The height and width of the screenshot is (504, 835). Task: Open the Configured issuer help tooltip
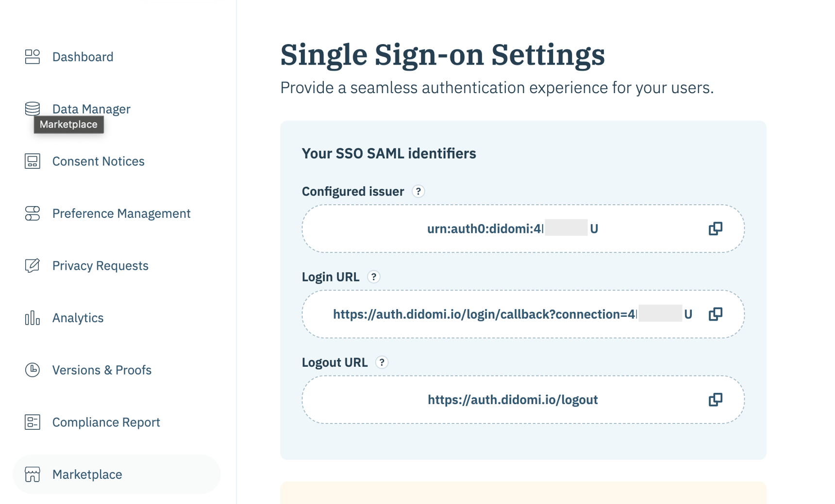[x=418, y=191]
